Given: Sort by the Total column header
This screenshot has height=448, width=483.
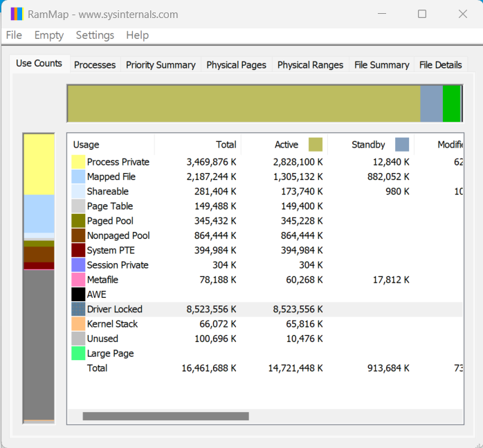Looking at the screenshot, I should [198, 145].
